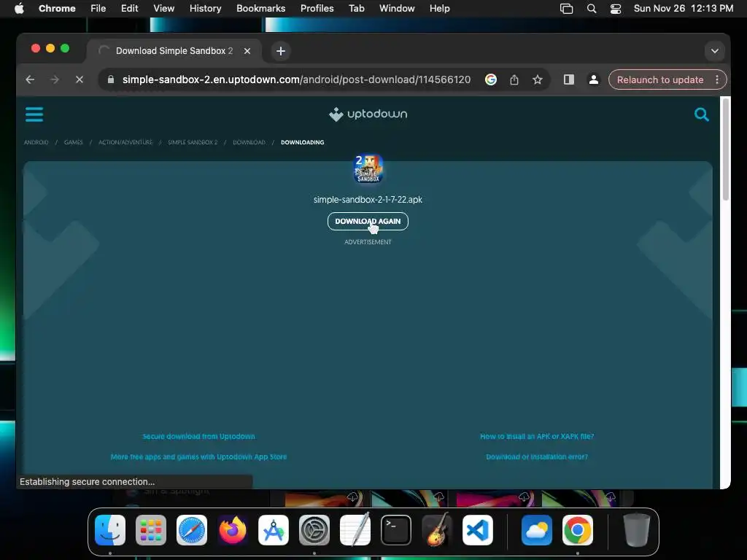Click the Uptodown search magnifier icon

coord(701,114)
